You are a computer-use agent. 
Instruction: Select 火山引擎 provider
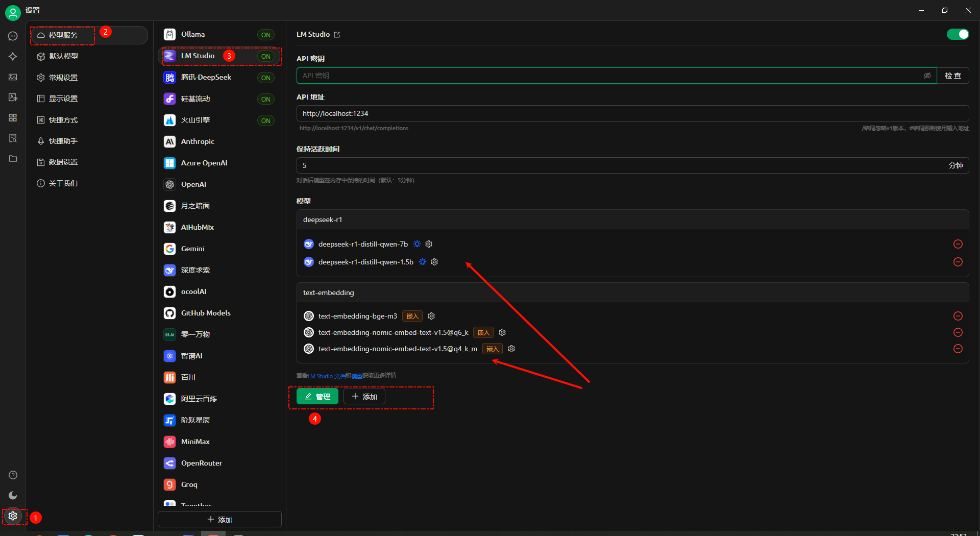click(219, 120)
